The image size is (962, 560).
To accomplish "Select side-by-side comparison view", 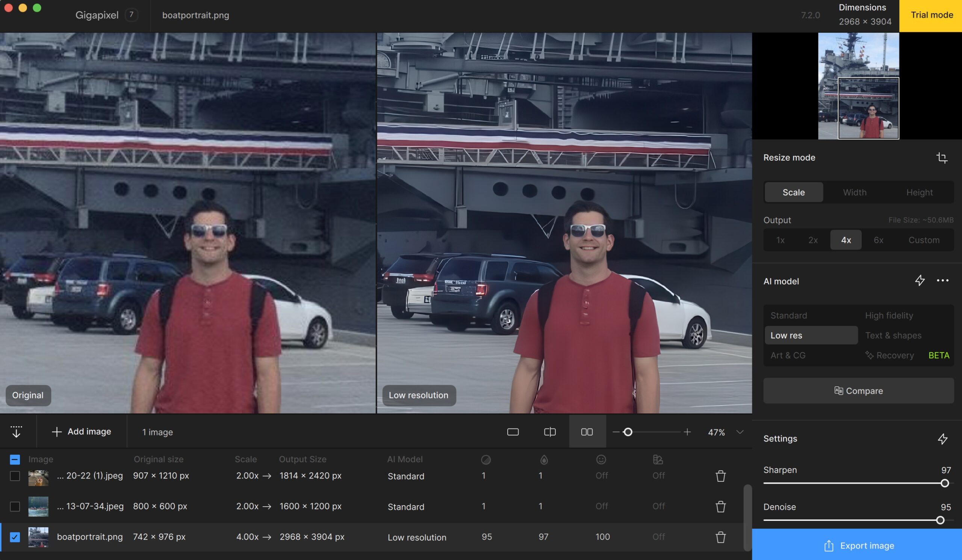I will pyautogui.click(x=587, y=432).
